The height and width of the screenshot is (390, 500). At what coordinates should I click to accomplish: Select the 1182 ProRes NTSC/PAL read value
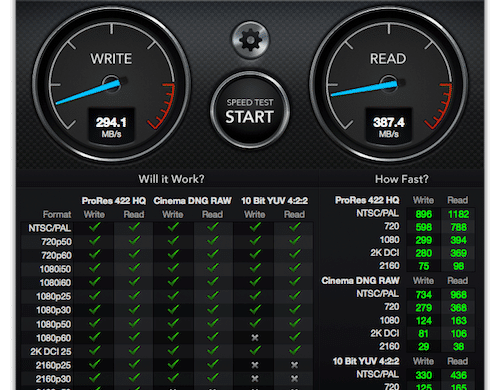458,214
